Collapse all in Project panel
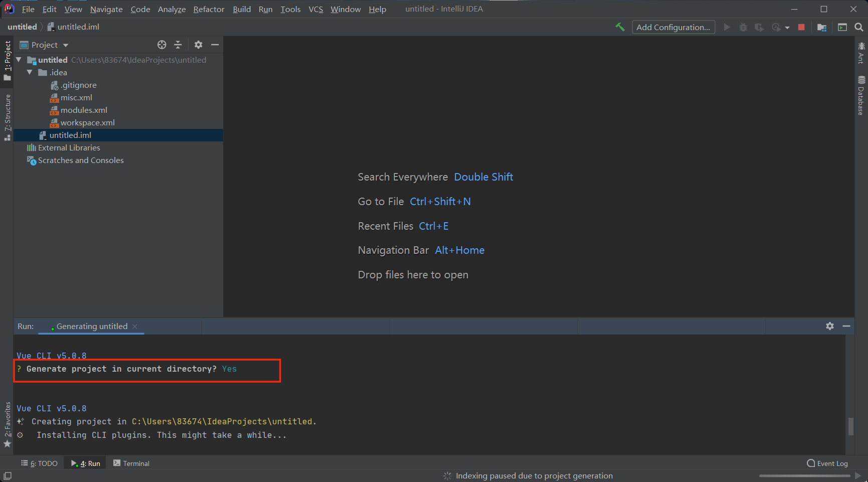868x482 pixels. point(178,45)
